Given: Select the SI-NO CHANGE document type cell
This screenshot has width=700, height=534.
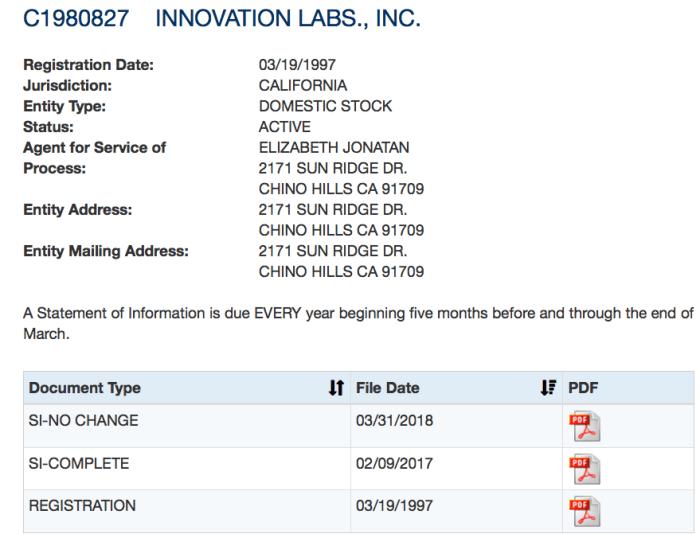Looking at the screenshot, I should [84, 421].
